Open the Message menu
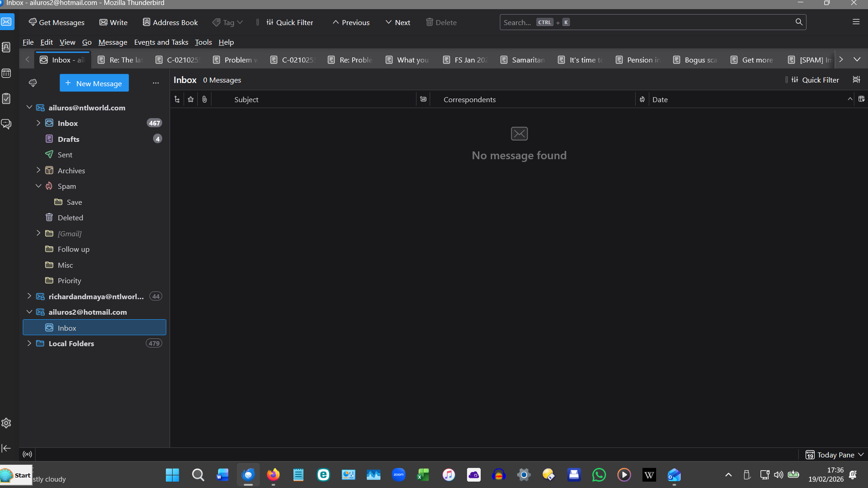 tap(113, 42)
